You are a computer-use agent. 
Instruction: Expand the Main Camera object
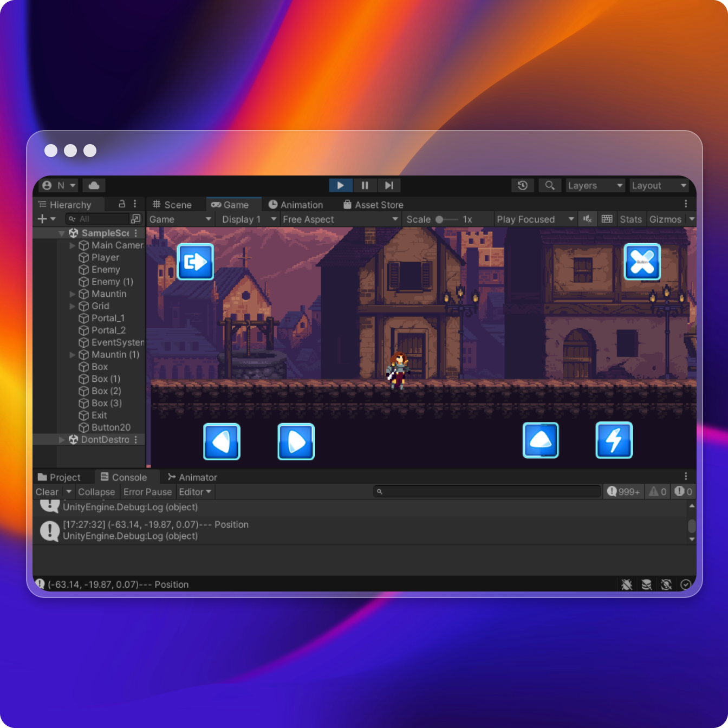tap(73, 245)
